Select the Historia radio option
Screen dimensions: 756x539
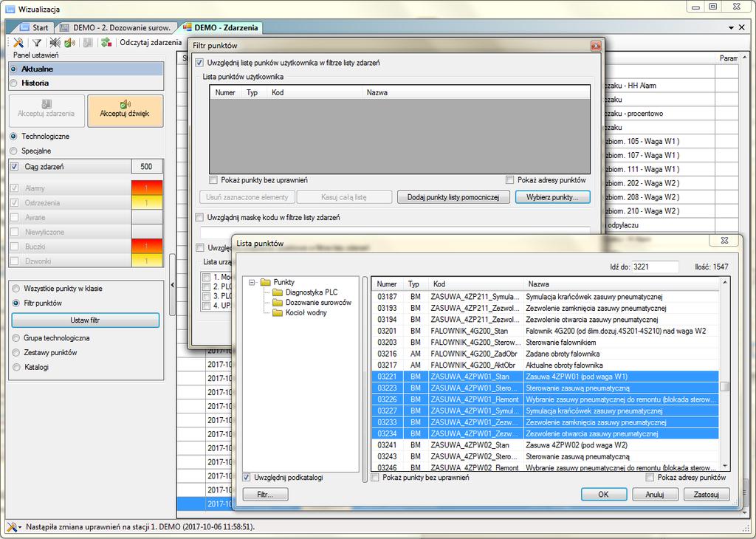click(x=13, y=83)
